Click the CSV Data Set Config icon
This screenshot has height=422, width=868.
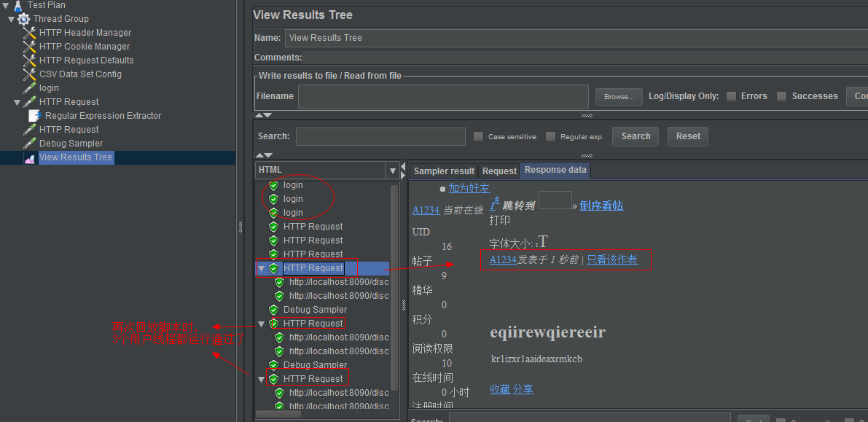(29, 74)
